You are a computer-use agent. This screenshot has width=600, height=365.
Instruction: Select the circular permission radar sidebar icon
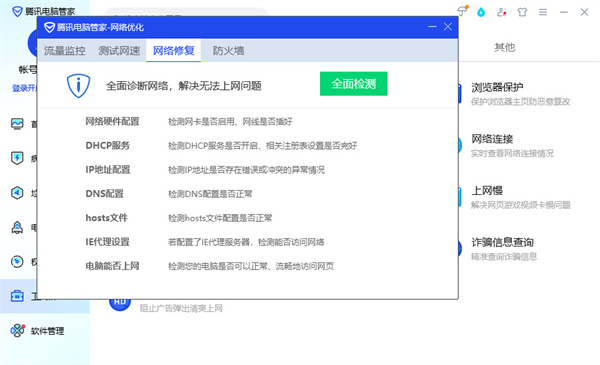tap(17, 261)
